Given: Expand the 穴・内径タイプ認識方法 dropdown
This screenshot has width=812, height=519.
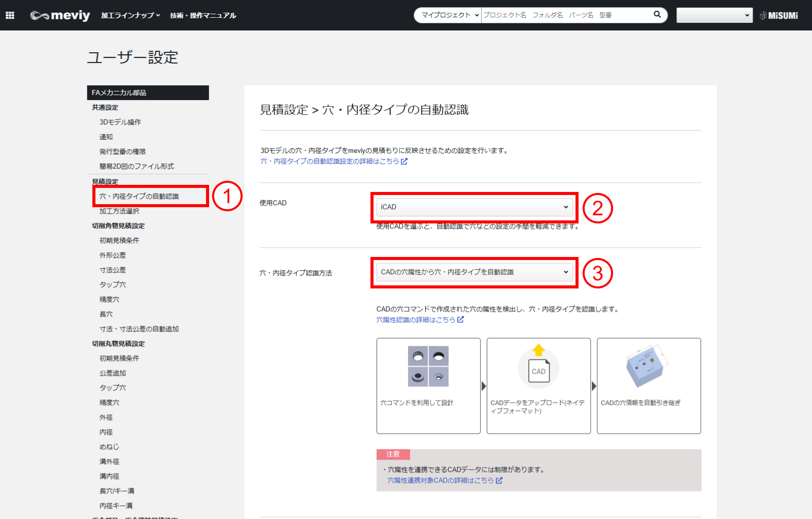Looking at the screenshot, I should coord(474,272).
